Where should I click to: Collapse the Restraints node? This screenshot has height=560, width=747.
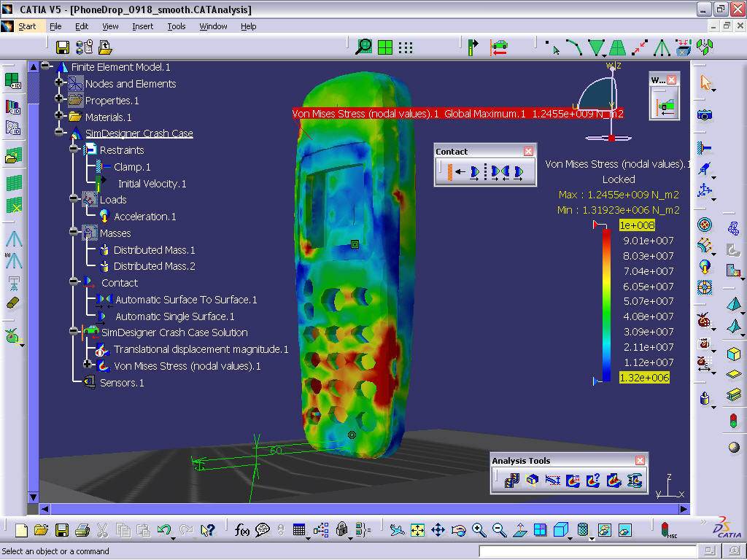click(74, 149)
